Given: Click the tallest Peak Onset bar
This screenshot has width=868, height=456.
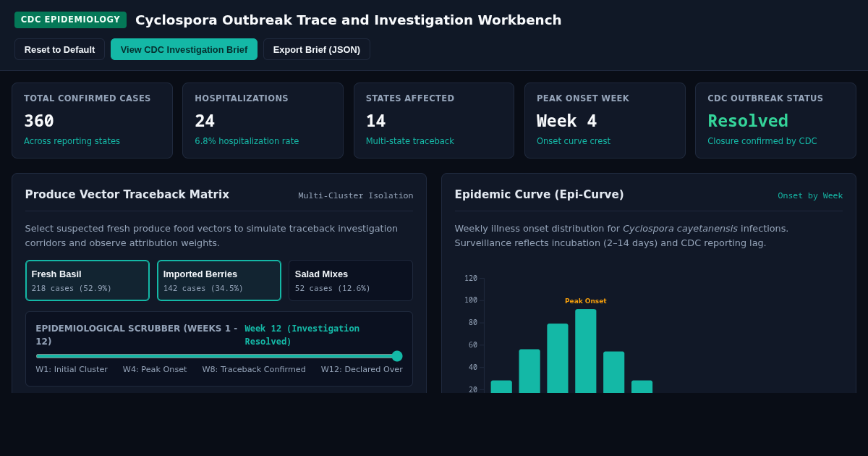Looking at the screenshot, I should 586,351.
